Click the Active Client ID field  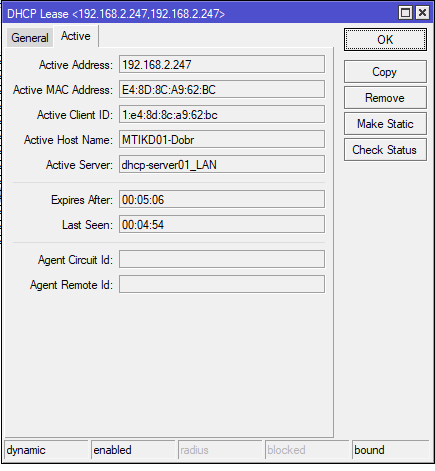(222, 114)
